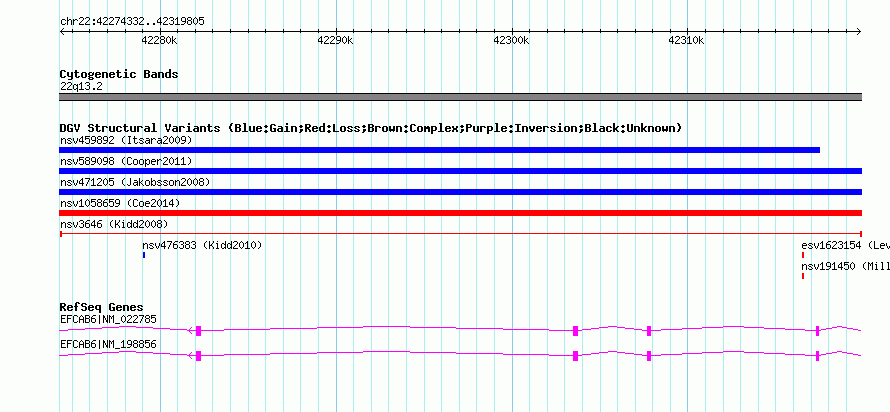This screenshot has height=412, width=890.
Task: Click the nsv589098 (Cooper2011) label
Action: click(126, 162)
